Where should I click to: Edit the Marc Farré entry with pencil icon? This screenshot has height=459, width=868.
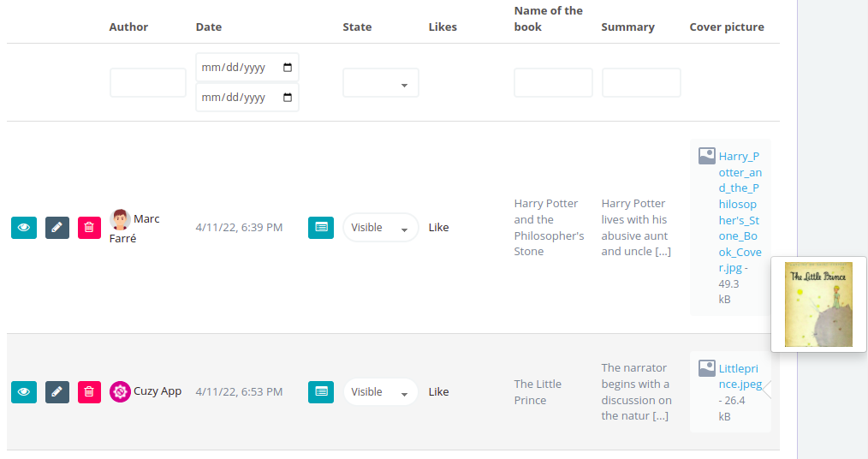pyautogui.click(x=57, y=228)
